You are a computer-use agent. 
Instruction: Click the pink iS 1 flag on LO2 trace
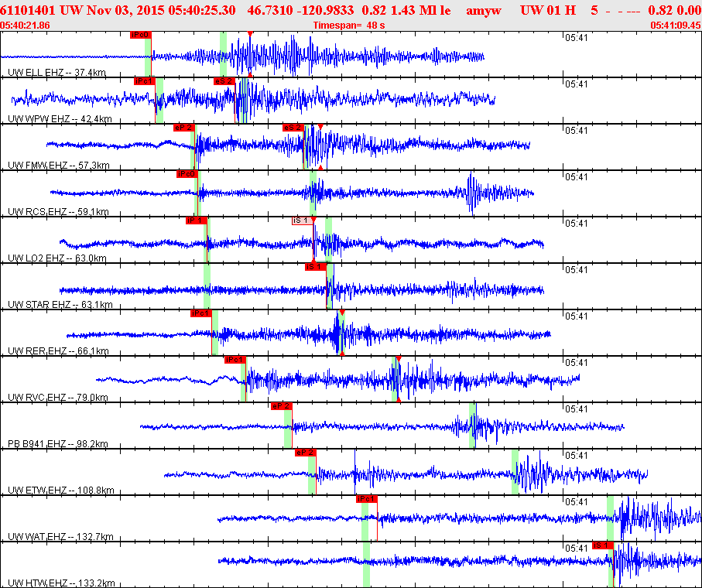tap(301, 220)
